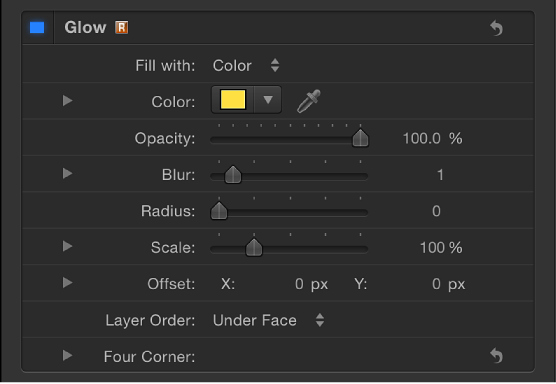This screenshot has width=556, height=384.
Task: Toggle the blue Glow enable checkbox
Action: coord(37,28)
